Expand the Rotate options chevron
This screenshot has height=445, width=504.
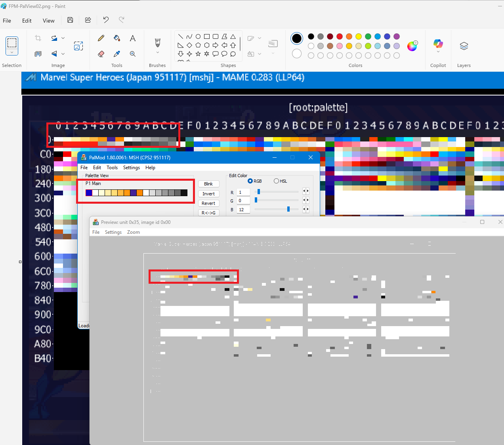63,38
